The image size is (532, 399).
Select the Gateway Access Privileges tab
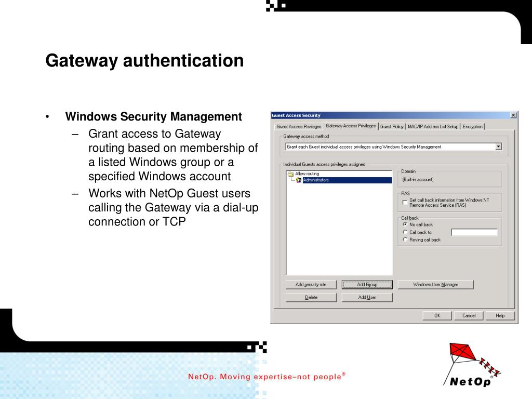point(351,126)
